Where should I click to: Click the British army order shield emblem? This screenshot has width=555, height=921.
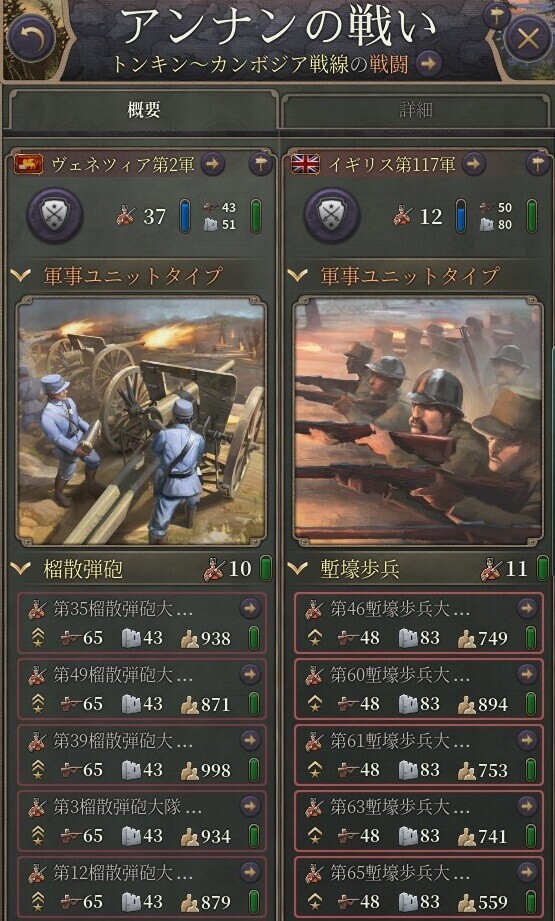tap(331, 216)
